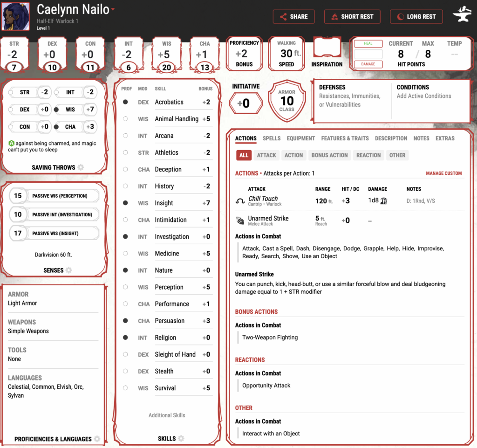Click the advantage icon for charmed saves
The width and height of the screenshot is (477, 448).
[x=11, y=144]
